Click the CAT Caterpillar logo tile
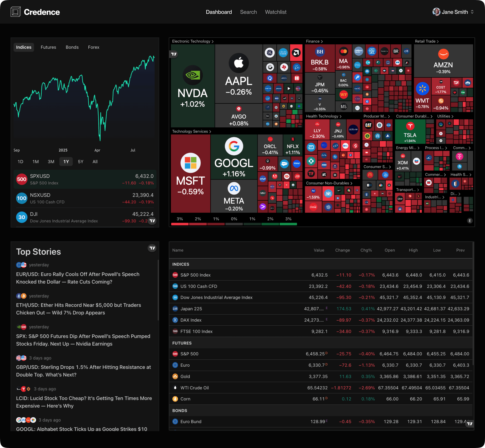The width and height of the screenshot is (485, 448). point(368,125)
